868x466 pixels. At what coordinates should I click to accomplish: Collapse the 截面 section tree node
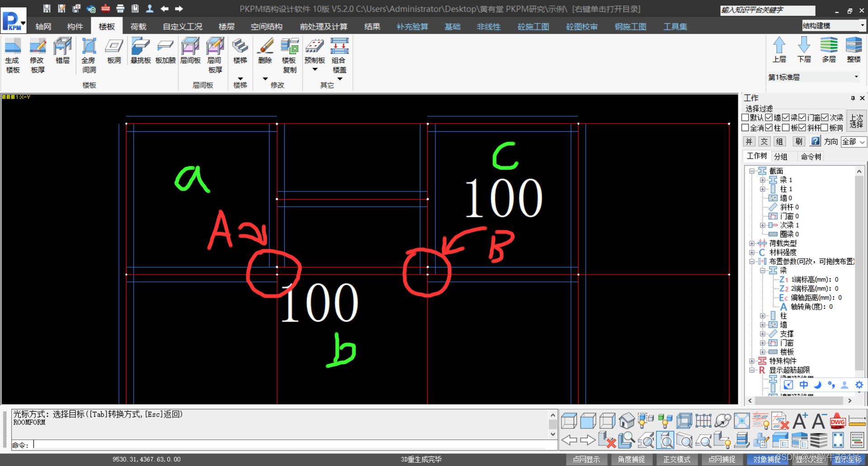point(751,171)
